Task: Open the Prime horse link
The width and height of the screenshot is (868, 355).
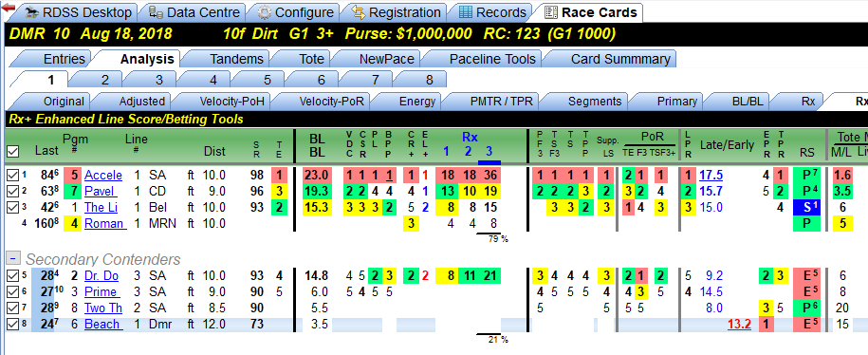Action: 102,291
